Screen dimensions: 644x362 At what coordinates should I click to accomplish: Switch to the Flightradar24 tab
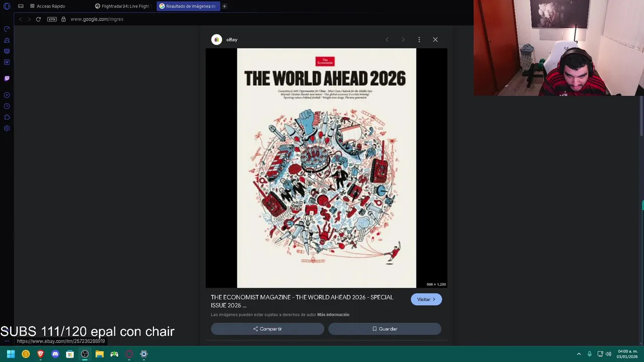point(122,6)
